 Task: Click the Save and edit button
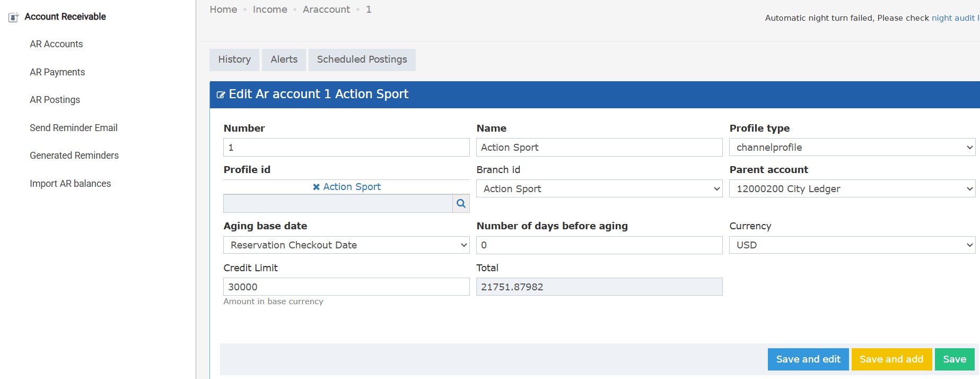(x=808, y=359)
